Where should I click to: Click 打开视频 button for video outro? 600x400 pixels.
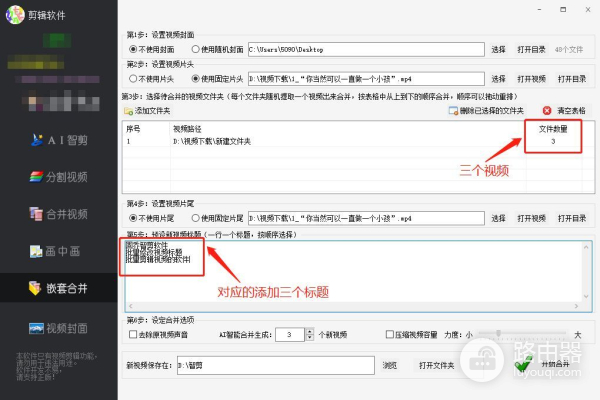click(x=531, y=218)
